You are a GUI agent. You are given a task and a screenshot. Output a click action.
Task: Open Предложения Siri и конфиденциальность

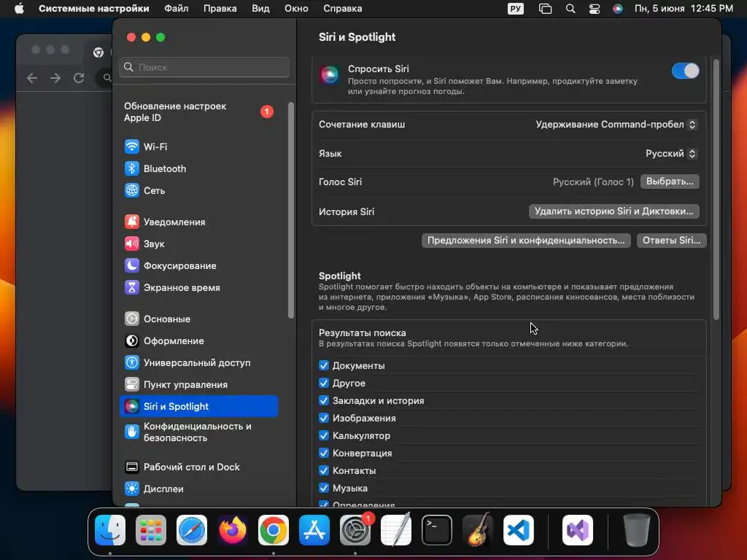(x=526, y=241)
